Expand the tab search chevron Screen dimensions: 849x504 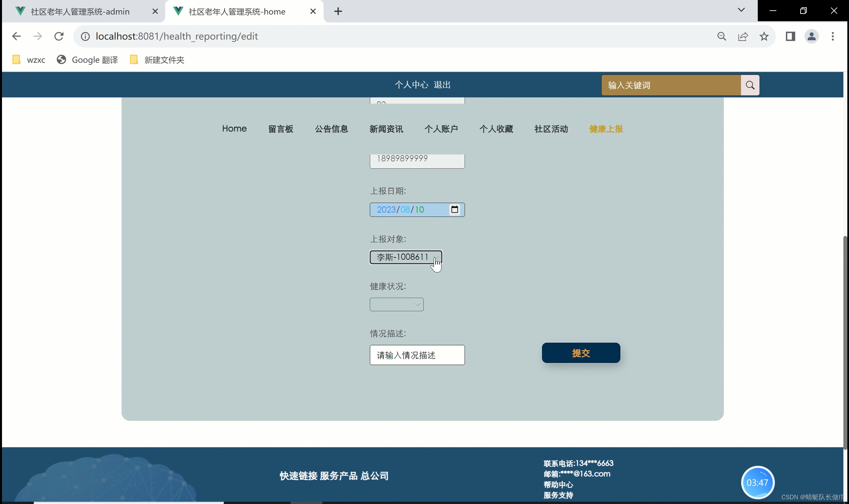pos(741,10)
